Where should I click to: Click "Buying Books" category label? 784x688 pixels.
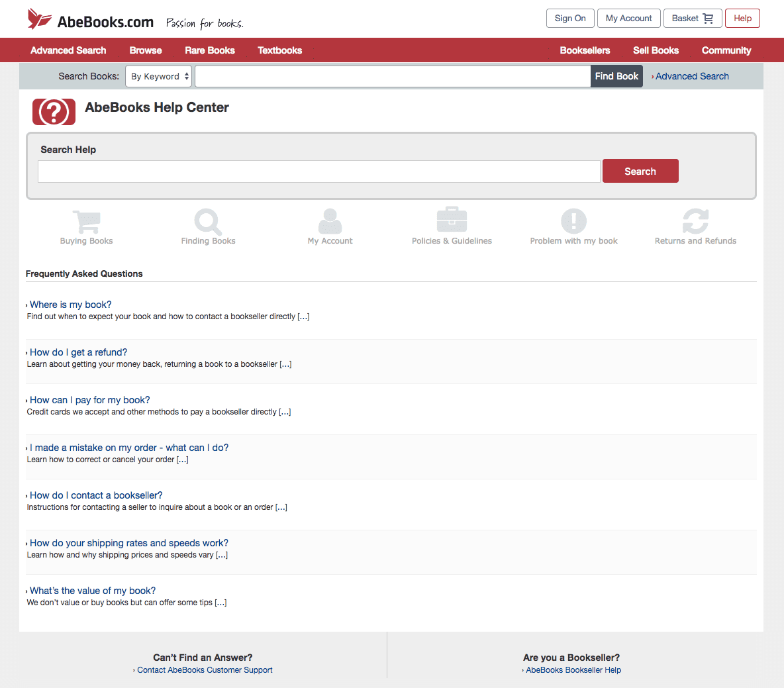[x=87, y=241]
